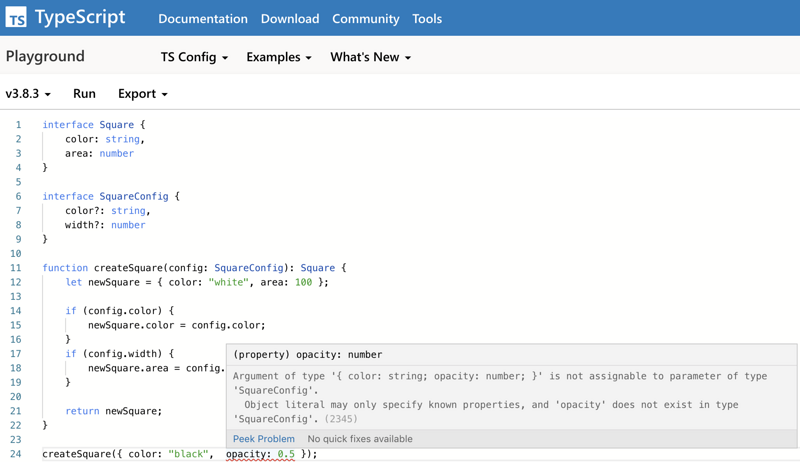Viewport: 800px width, 462px height.
Task: Click 'color?: string,' on line 7
Action: (108, 211)
